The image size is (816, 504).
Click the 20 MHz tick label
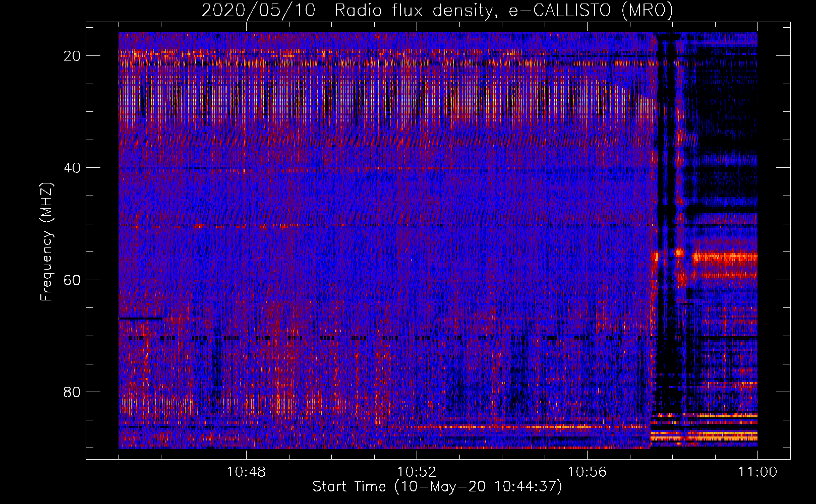pyautogui.click(x=72, y=56)
